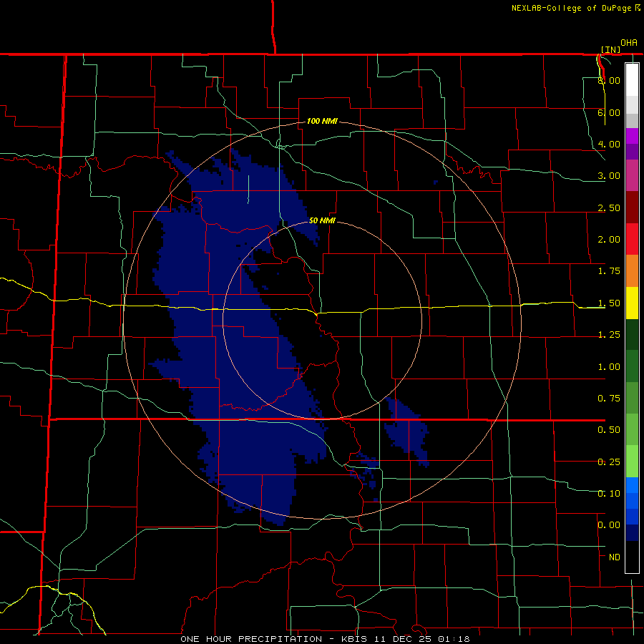This screenshot has height=644, width=644.
Task: Click the 3.00 legend value
Action: point(609,176)
